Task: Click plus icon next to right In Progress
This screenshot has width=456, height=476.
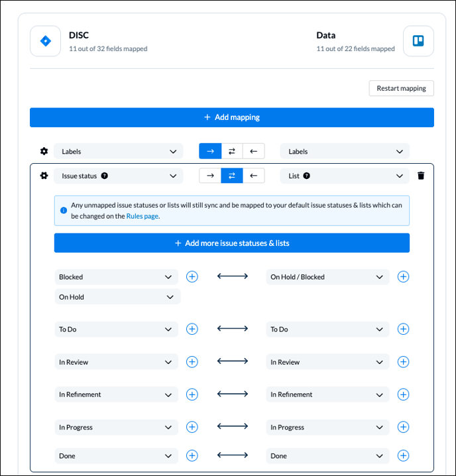Action: pyautogui.click(x=403, y=427)
